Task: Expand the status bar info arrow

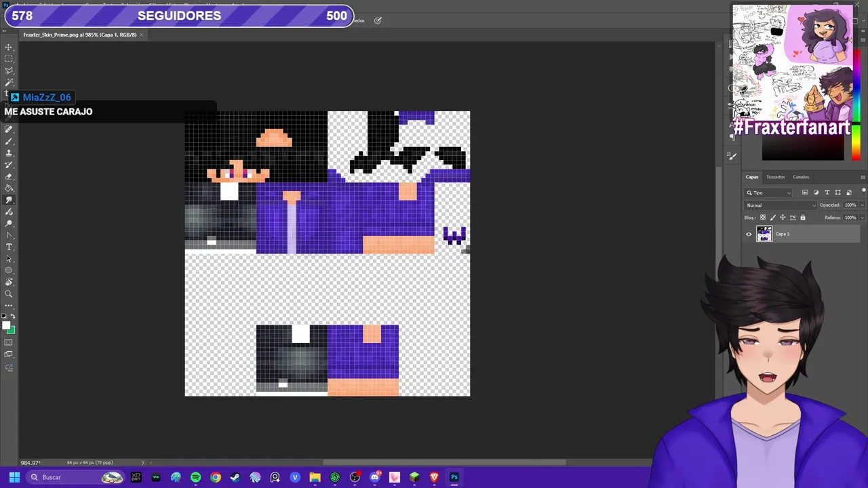Action: coord(142,463)
